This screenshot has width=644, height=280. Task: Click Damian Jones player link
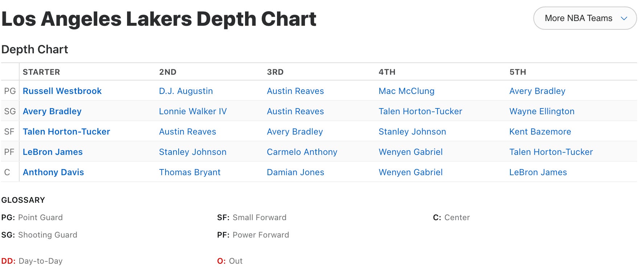(295, 172)
